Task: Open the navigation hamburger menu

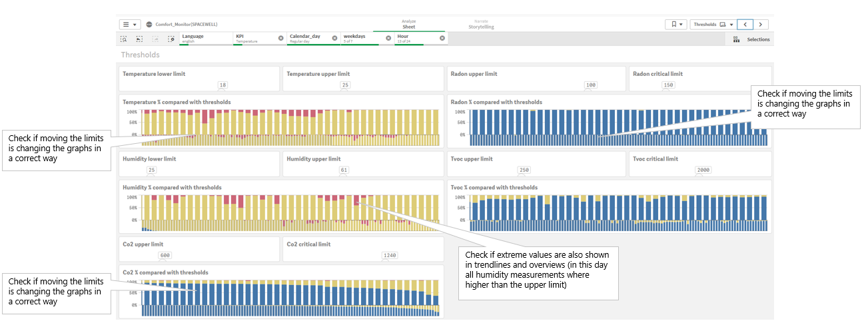Action: click(130, 24)
